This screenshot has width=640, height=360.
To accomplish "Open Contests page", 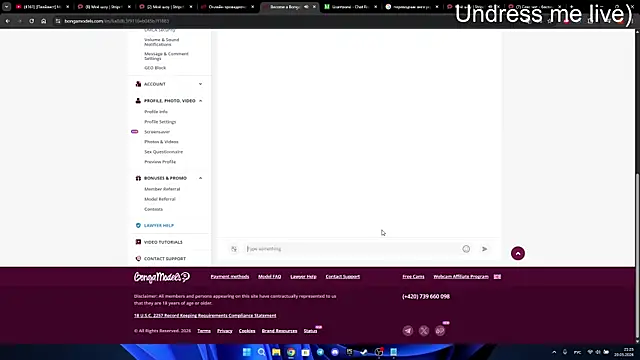I will (x=153, y=209).
